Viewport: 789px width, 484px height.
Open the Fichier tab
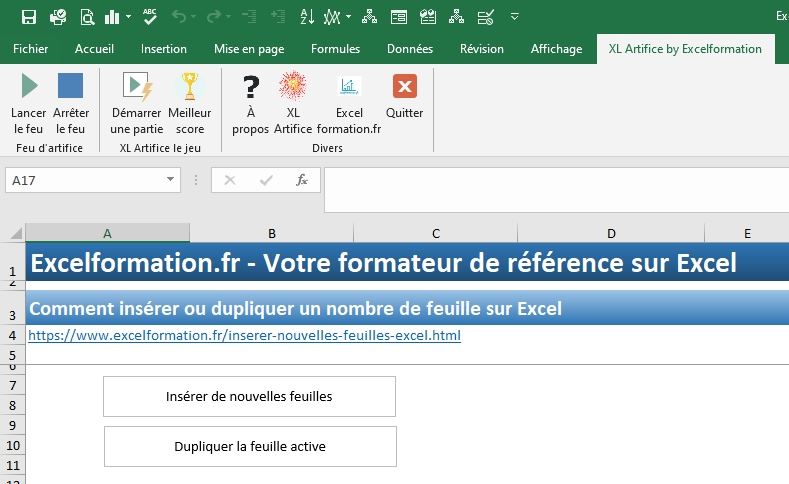[x=31, y=49]
